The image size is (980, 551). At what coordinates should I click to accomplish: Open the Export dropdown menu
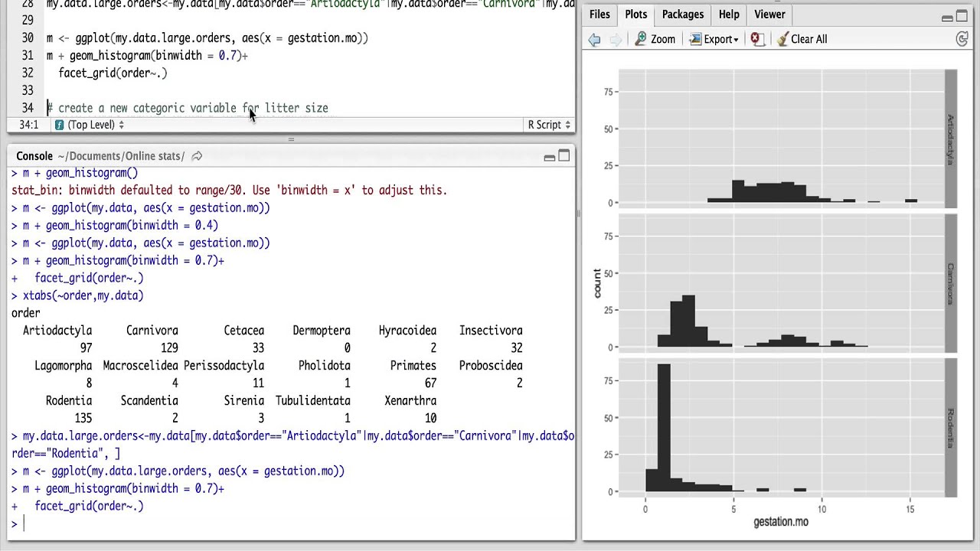(714, 39)
